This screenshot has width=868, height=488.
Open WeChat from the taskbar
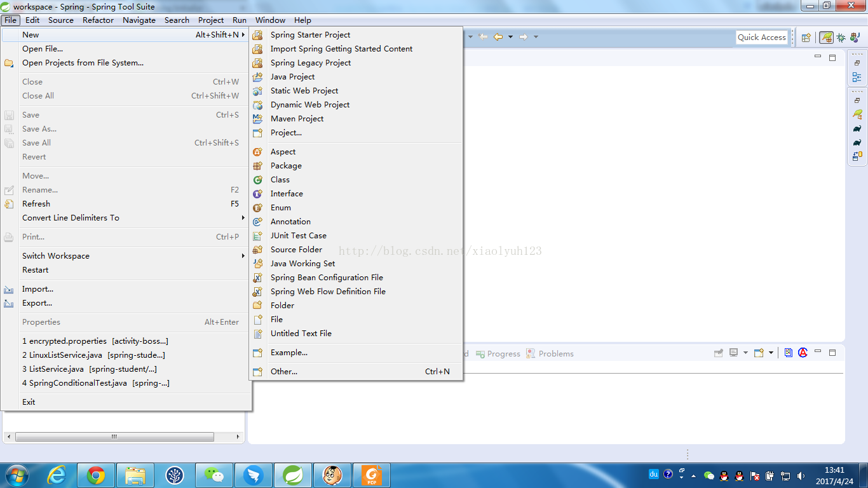pos(214,475)
